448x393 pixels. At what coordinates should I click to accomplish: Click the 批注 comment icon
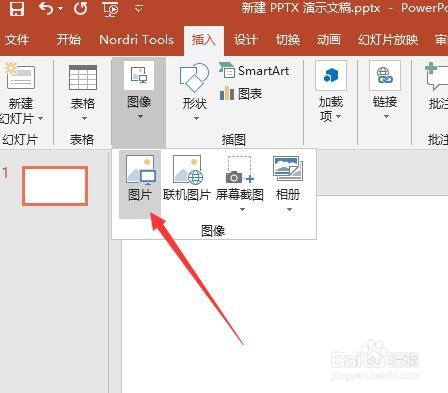(437, 77)
